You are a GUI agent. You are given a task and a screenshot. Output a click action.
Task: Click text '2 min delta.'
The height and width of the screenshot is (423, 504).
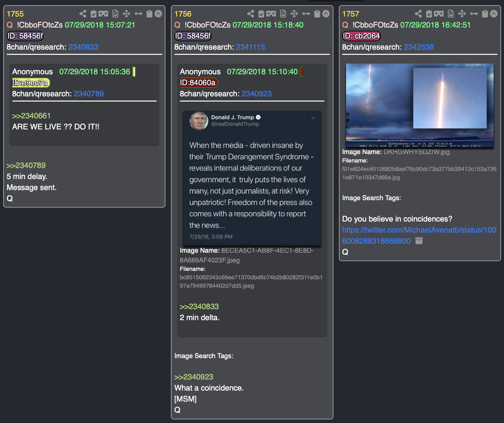(199, 318)
